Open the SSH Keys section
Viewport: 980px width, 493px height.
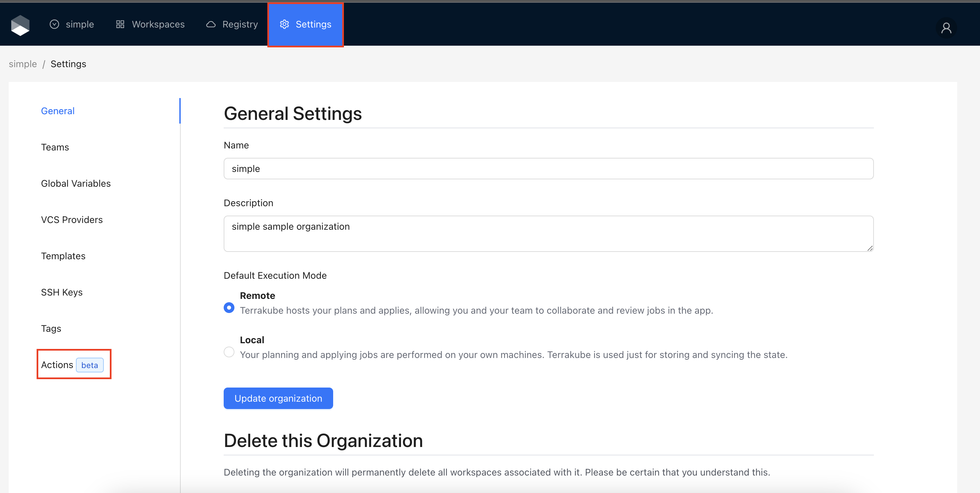coord(62,292)
